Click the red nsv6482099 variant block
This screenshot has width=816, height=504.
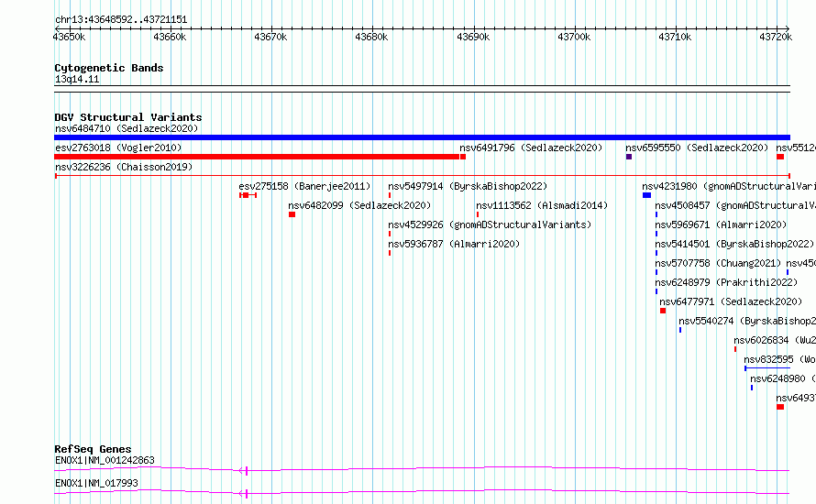pos(292,214)
